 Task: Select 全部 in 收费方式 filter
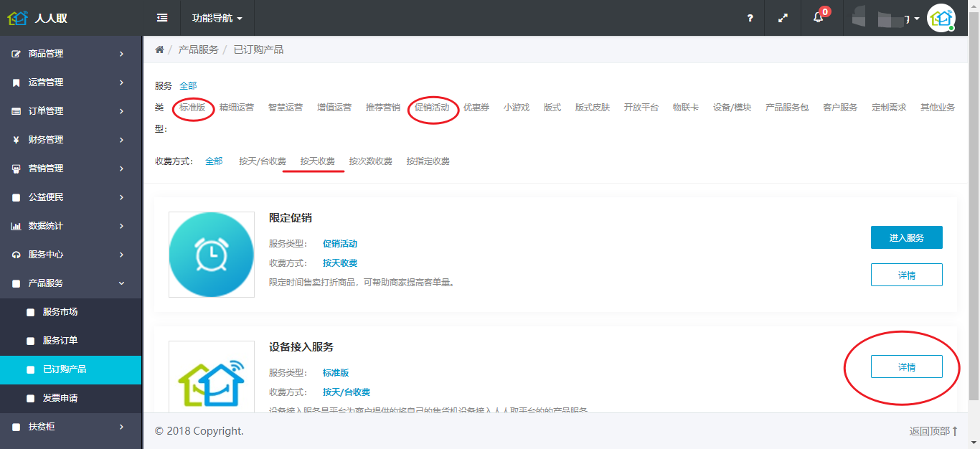(214, 161)
